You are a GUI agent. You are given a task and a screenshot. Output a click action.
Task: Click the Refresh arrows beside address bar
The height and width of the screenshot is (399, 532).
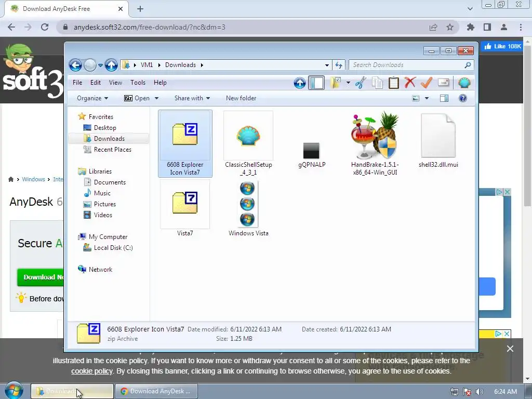tap(339, 65)
